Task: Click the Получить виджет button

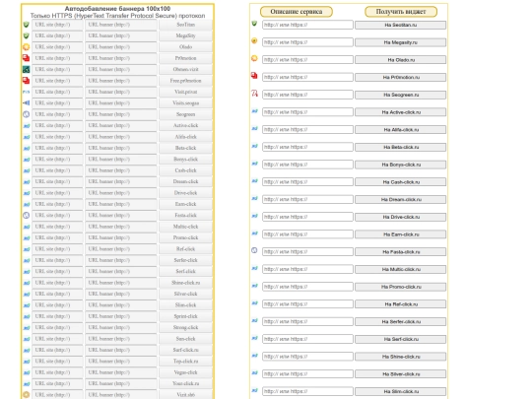Action: (401, 12)
